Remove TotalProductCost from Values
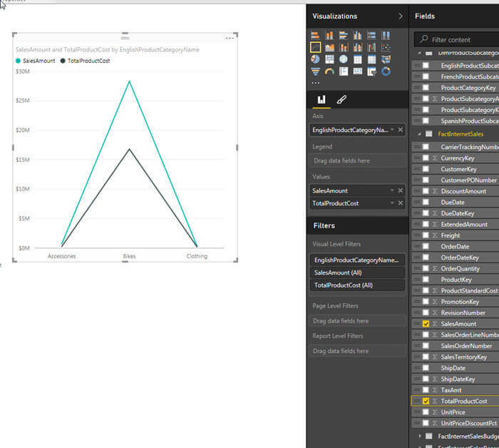 pos(401,203)
